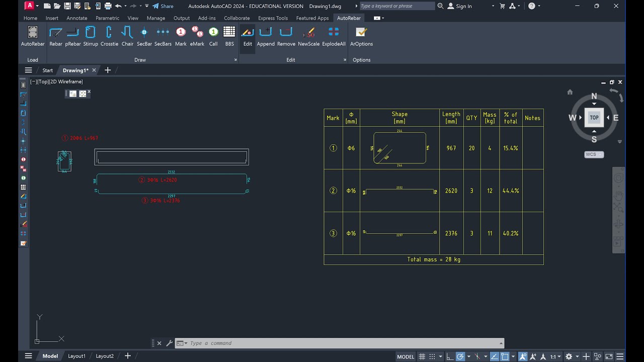Open the file tabs hamburger menu
Viewport: 644px width, 362px height.
pos(29,70)
